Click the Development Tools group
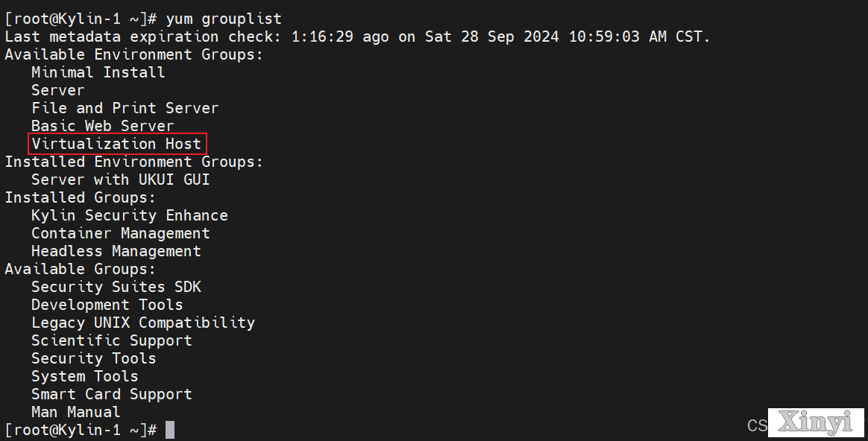 pyautogui.click(x=107, y=305)
